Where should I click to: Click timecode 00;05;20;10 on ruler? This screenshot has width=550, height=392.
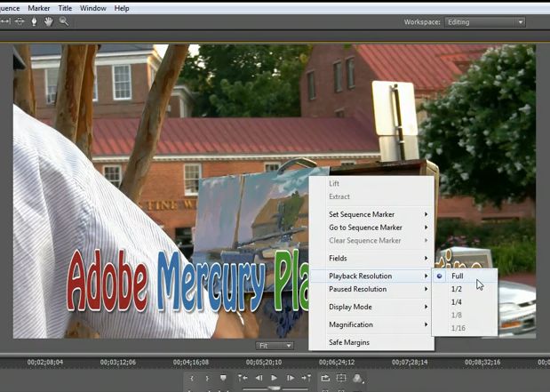(x=264, y=362)
